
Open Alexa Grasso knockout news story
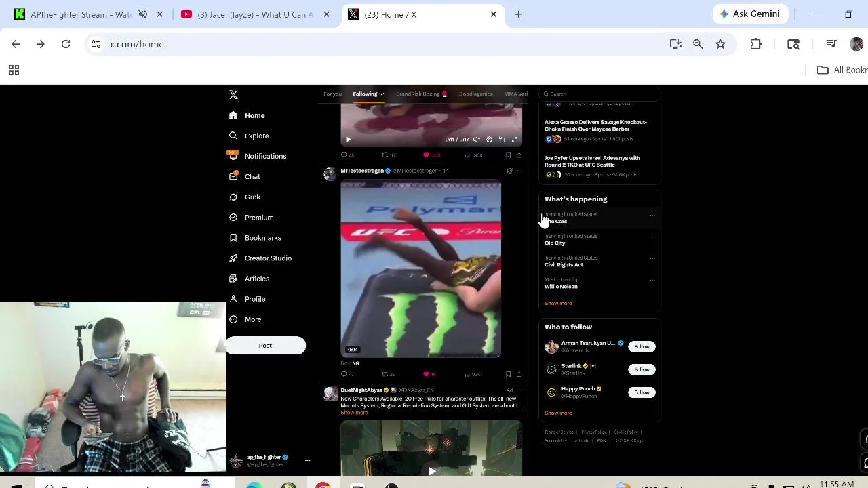tap(595, 125)
